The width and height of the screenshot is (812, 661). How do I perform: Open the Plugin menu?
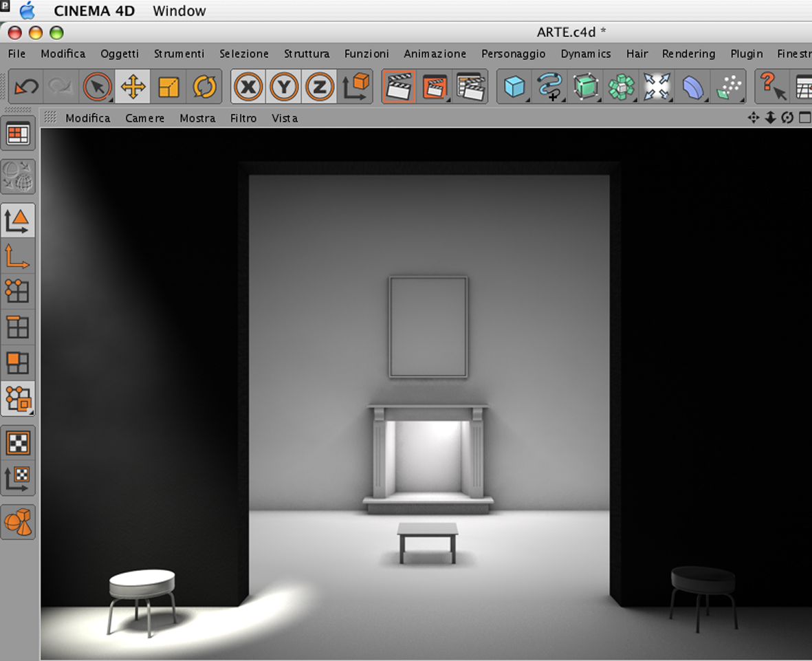pos(746,54)
